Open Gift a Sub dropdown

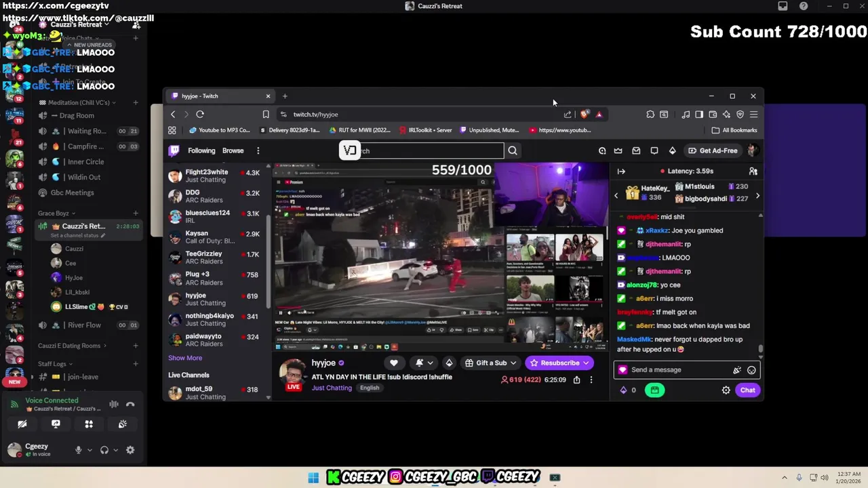tap(491, 363)
